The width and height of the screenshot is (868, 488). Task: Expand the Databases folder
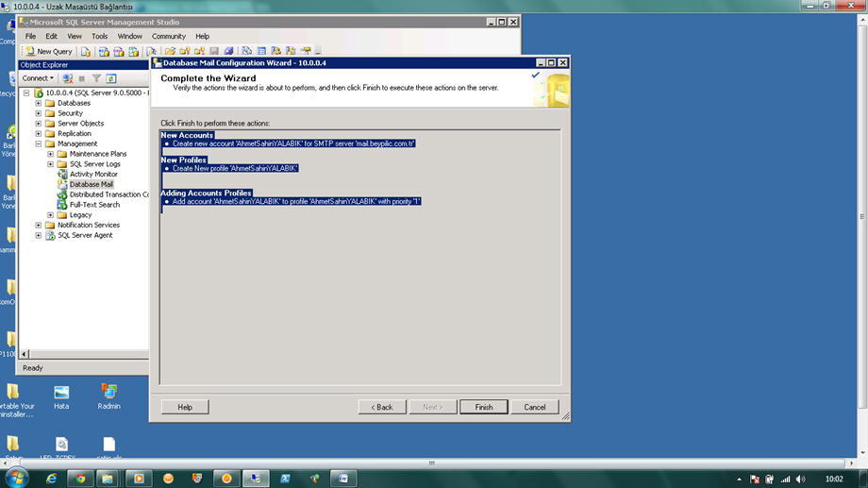coord(38,103)
